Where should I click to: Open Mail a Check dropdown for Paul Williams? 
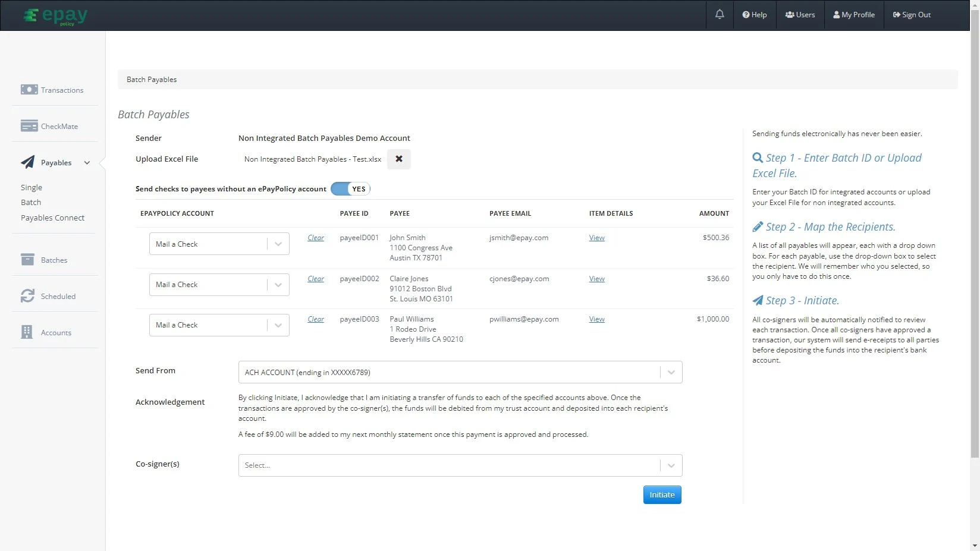pos(219,325)
